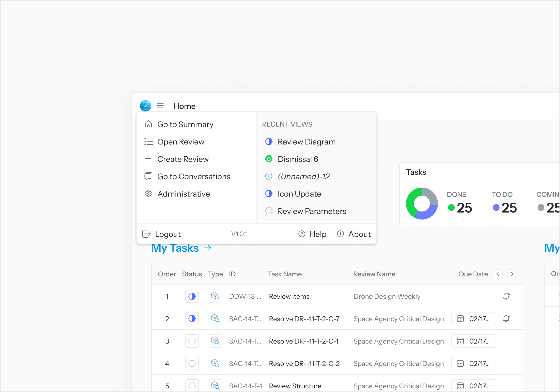Screen dimensions: 560x392
Task: Click row 2 notification bell icon
Action: [x=506, y=319]
